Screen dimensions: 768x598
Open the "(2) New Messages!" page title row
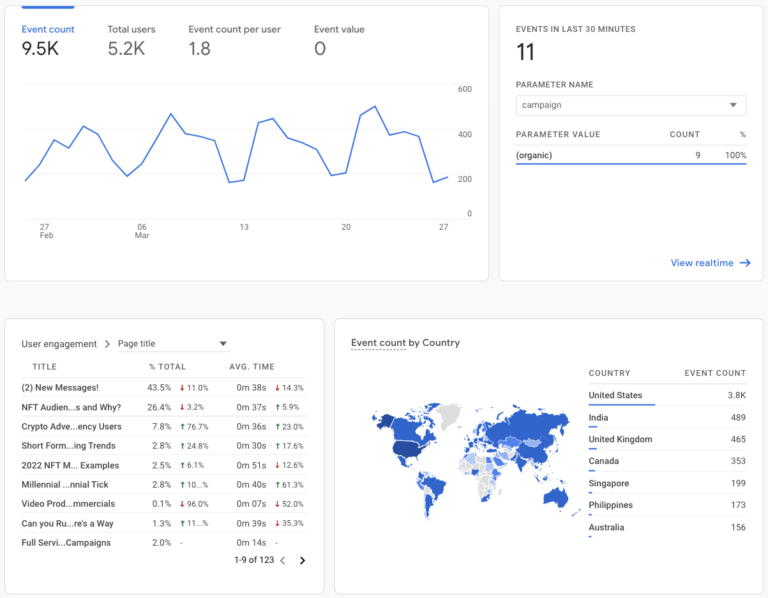60,387
